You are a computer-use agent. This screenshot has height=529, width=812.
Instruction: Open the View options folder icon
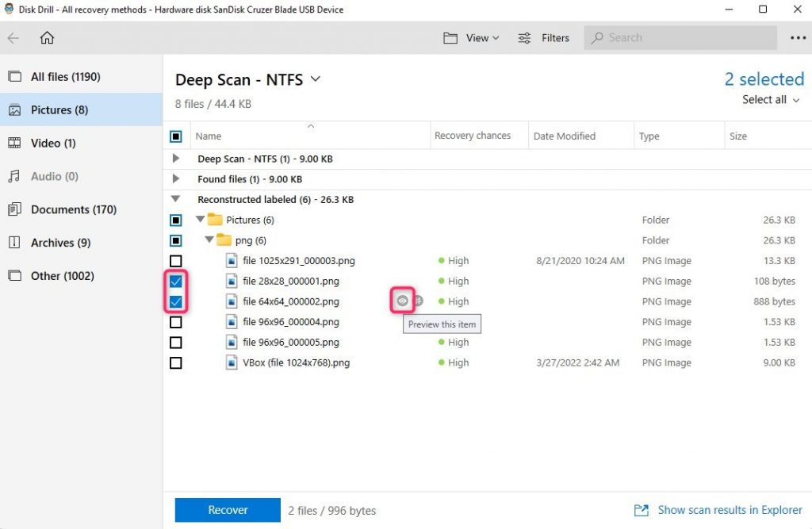tap(450, 37)
